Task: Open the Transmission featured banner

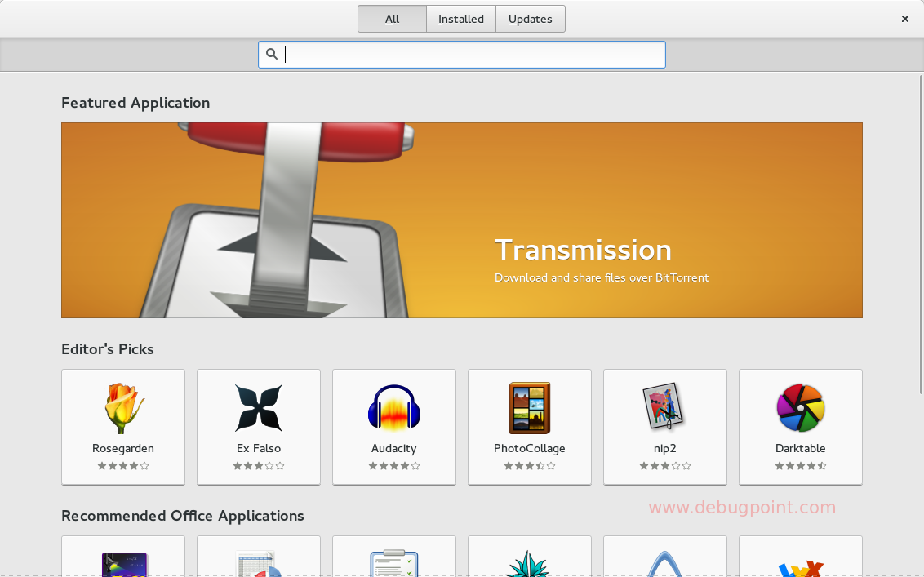Action: tap(462, 220)
